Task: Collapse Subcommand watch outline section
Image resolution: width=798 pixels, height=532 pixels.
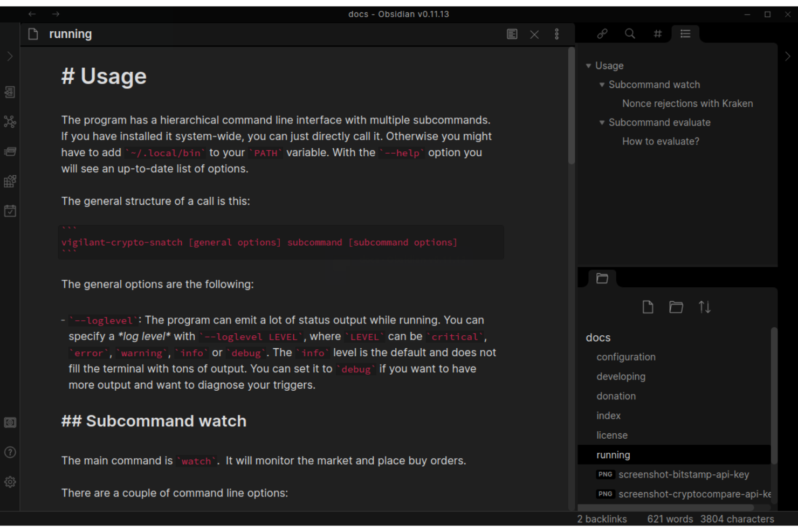Action: tap(602, 85)
